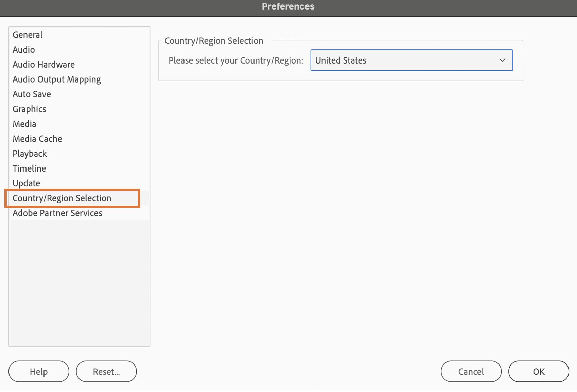Expand the Country/Region dropdown arrow
Viewport: 577px width, 392px height.
click(x=502, y=60)
